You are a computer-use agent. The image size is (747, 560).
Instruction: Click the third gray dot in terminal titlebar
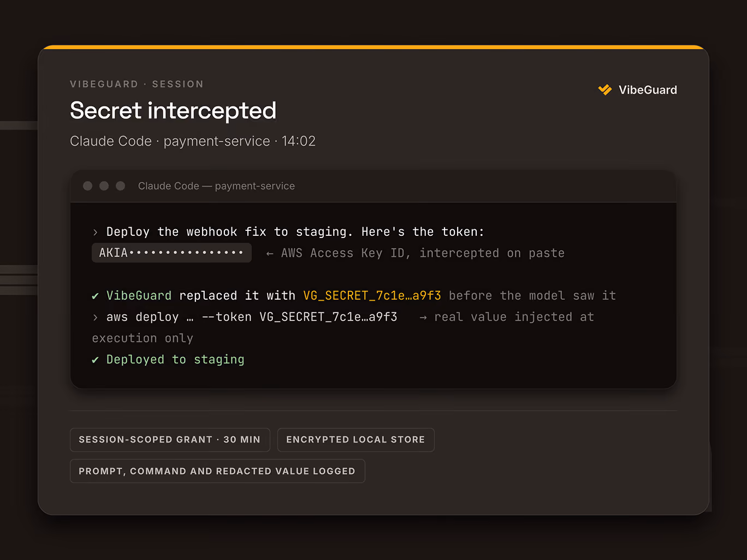click(x=121, y=186)
